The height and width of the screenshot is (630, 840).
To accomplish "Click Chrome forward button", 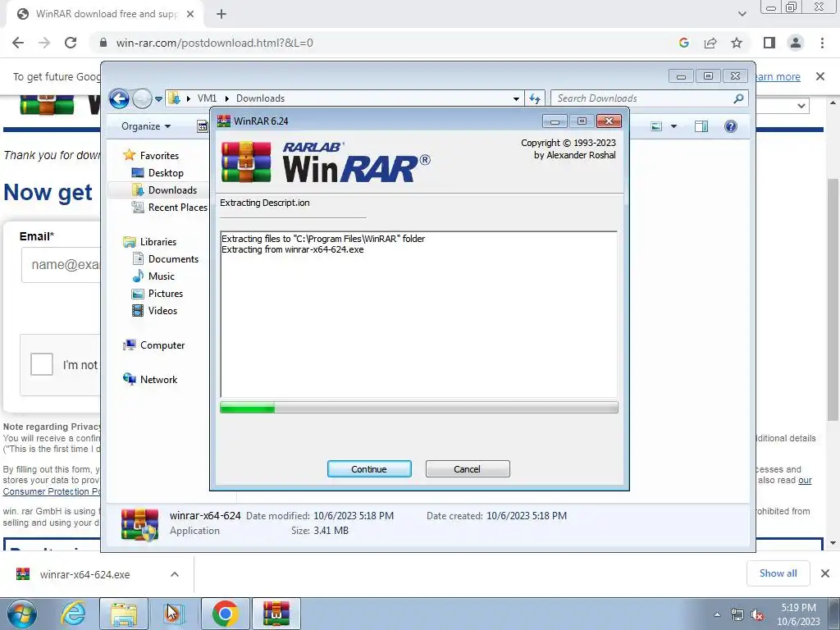I will pos(44,43).
